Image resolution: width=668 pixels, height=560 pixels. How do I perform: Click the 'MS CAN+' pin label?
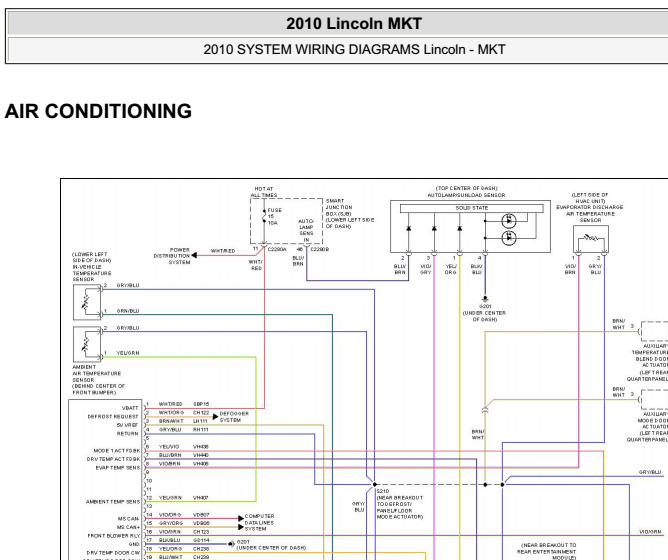pyautogui.click(x=129, y=528)
